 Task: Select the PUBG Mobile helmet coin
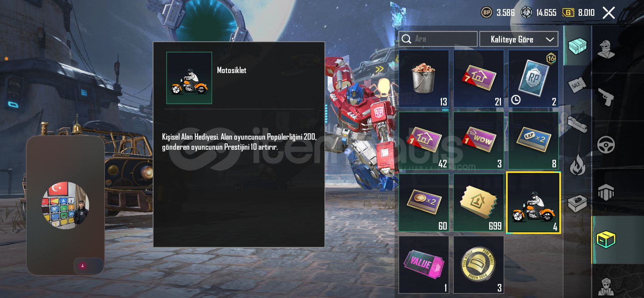pyautogui.click(x=478, y=265)
